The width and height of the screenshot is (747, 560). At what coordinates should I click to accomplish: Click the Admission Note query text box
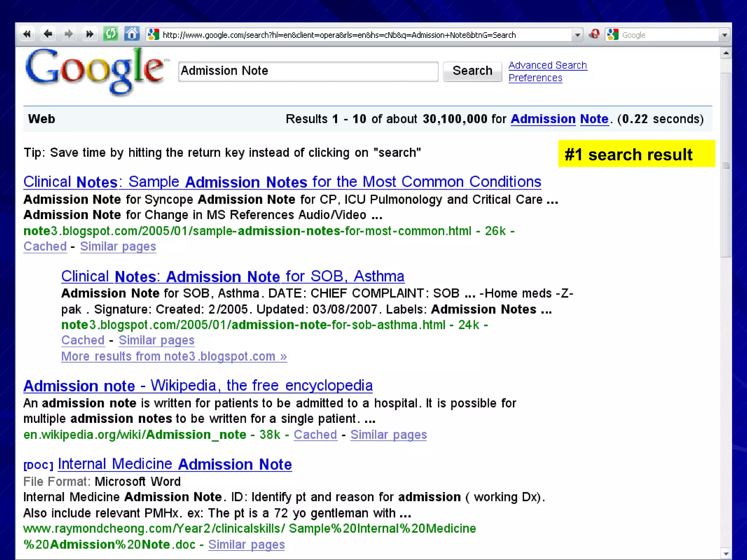click(308, 71)
